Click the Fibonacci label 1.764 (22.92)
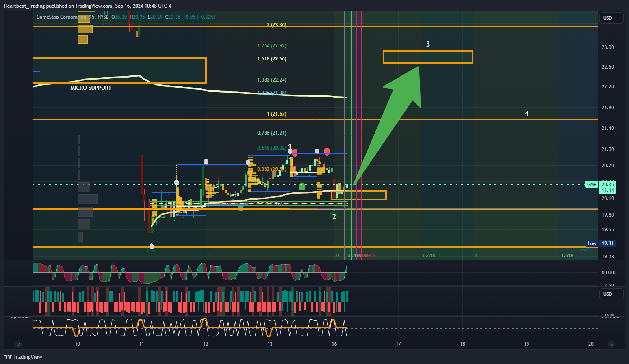Image resolution: width=629 pixels, height=364 pixels. tap(272, 46)
